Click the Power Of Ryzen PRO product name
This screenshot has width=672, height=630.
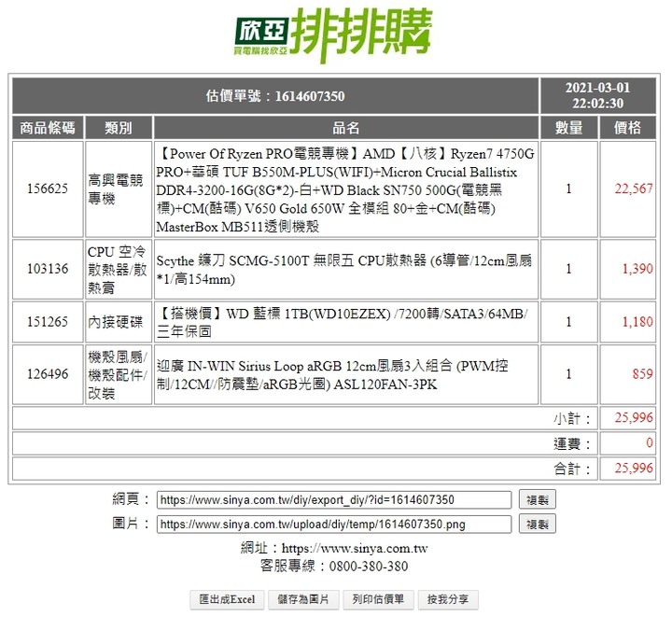(x=345, y=189)
